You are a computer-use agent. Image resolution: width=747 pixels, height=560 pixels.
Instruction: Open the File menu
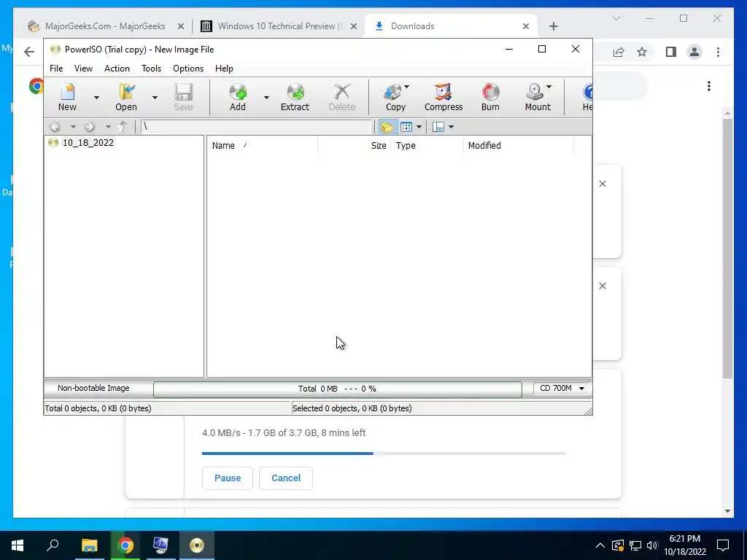pyautogui.click(x=56, y=69)
